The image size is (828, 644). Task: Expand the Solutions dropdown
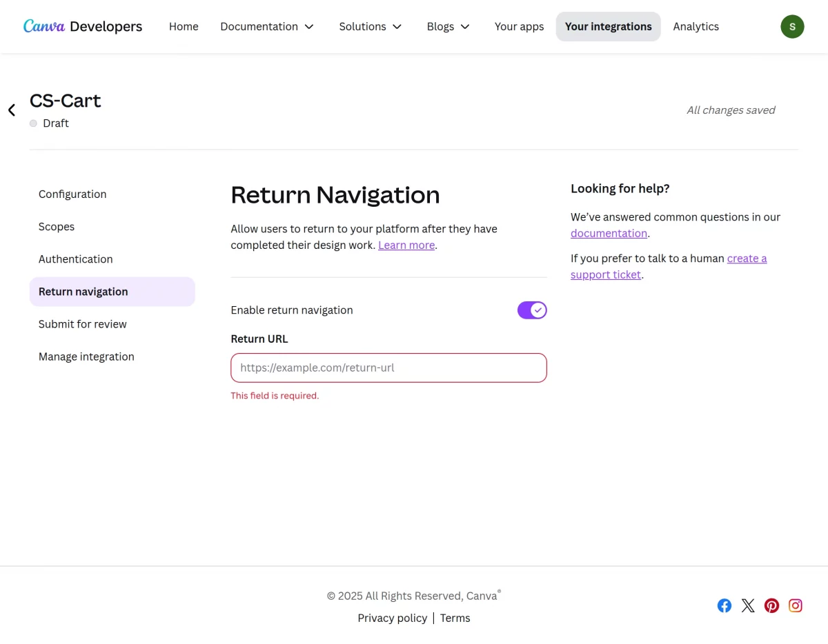pyautogui.click(x=371, y=26)
